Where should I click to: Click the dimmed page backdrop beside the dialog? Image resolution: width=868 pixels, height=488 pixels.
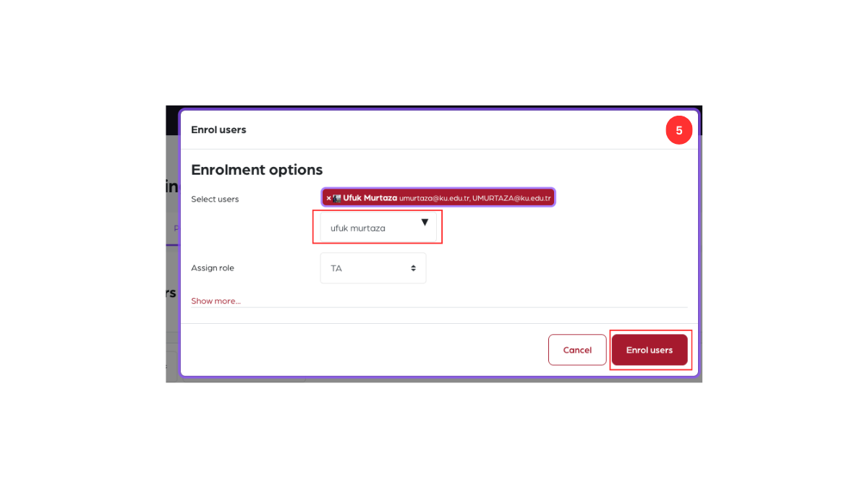pos(172,325)
